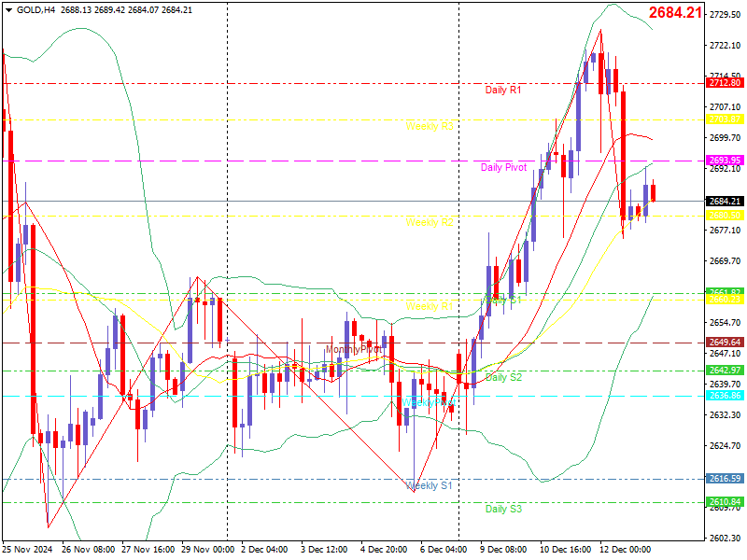Image resolution: width=747 pixels, height=560 pixels.
Task: Click the 25 Nov 2024 date label
Action: (26, 550)
